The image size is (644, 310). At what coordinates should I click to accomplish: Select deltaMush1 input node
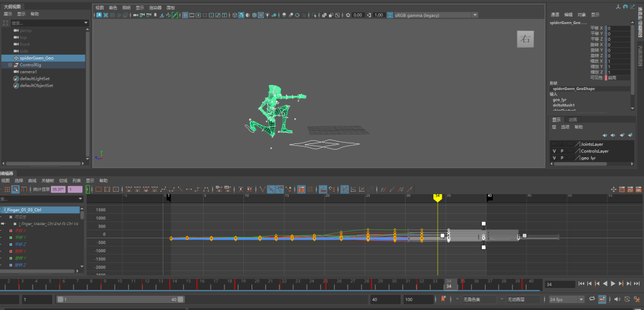(563, 105)
